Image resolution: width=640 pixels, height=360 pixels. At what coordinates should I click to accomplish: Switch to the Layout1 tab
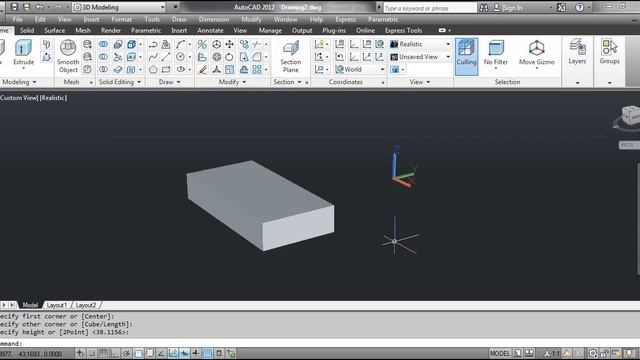pyautogui.click(x=56, y=305)
